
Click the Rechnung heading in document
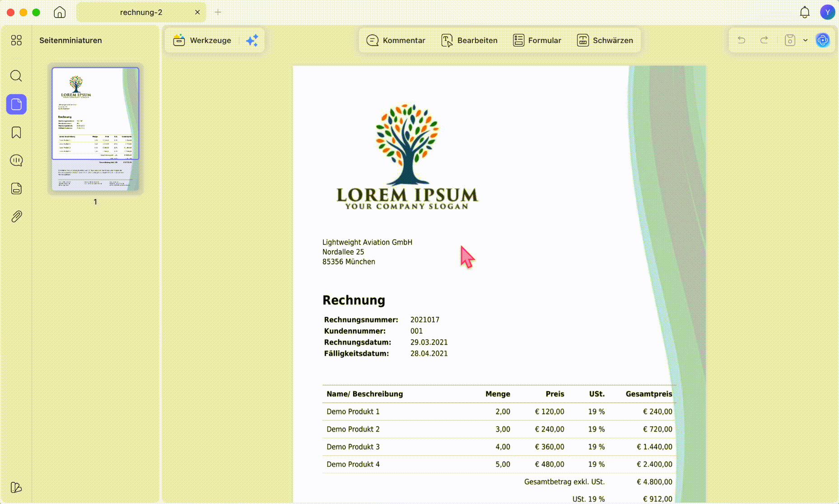coord(354,300)
